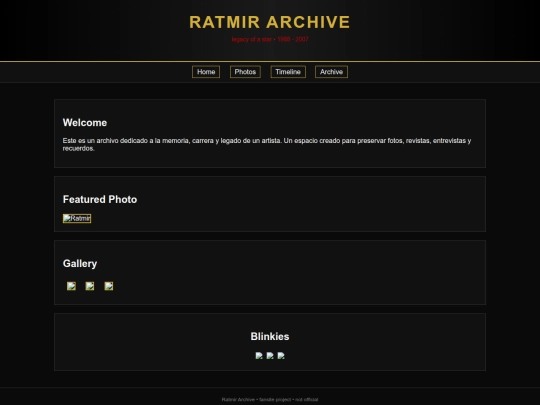Click the gold divider line under header

(270, 62)
